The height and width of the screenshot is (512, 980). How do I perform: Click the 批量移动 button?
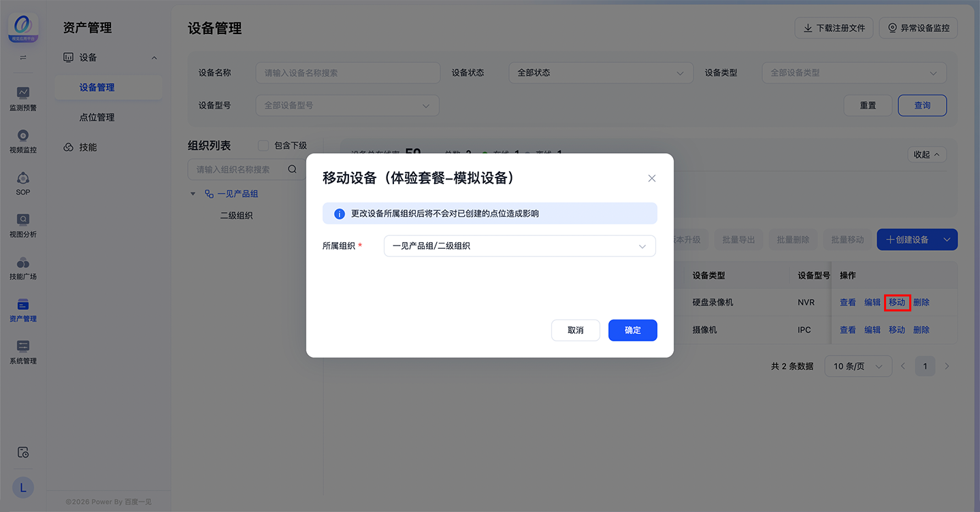click(x=847, y=240)
